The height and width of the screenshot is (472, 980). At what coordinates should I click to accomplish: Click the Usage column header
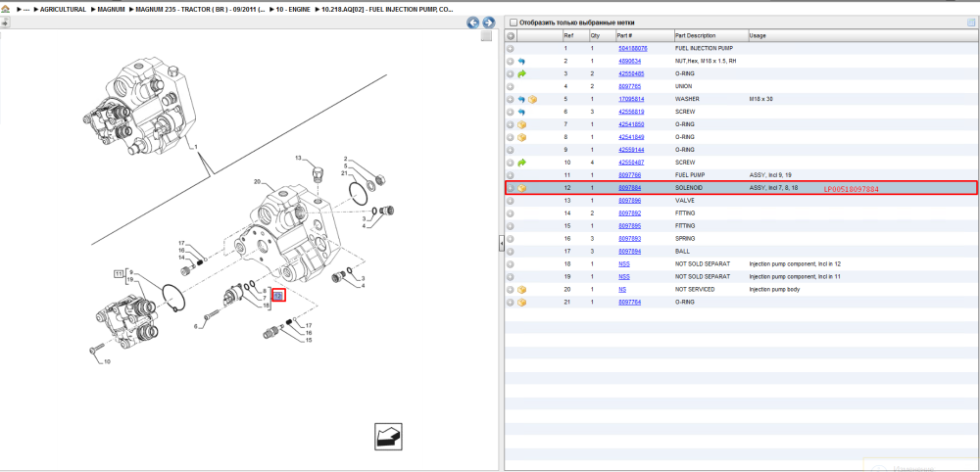(862, 35)
